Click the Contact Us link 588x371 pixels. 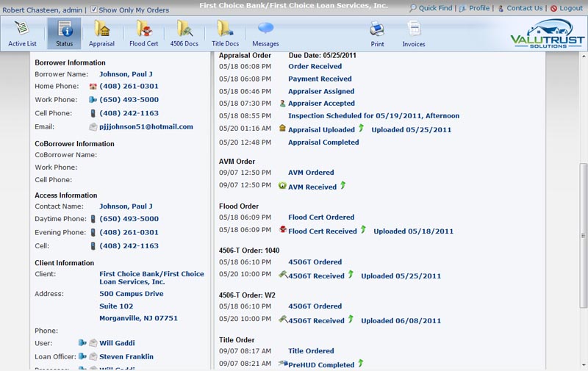(523, 8)
